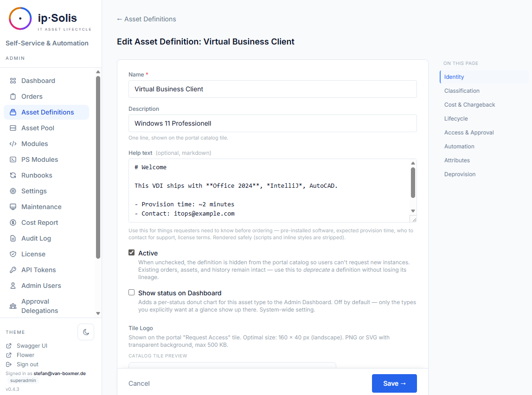Click the Sign out arrow icon
Screen dimensions: 532x395
coord(9,364)
